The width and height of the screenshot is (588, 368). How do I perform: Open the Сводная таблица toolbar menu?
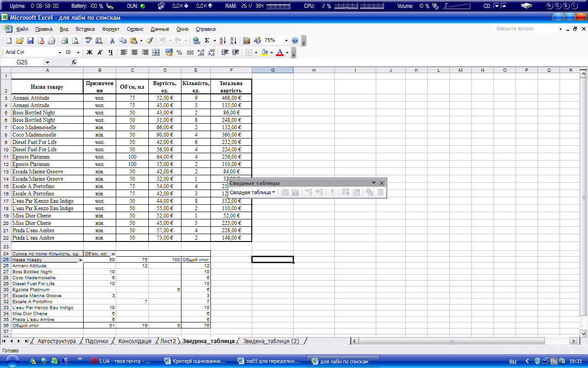(x=252, y=192)
